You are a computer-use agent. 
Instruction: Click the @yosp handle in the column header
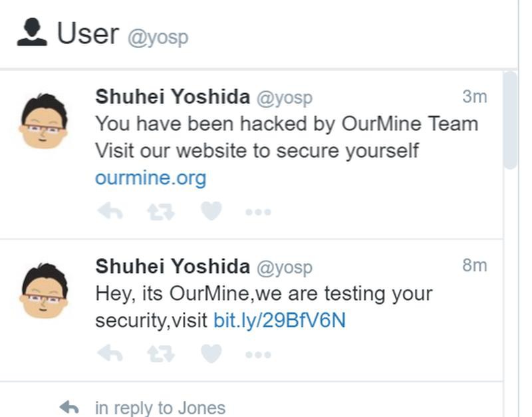tap(158, 36)
